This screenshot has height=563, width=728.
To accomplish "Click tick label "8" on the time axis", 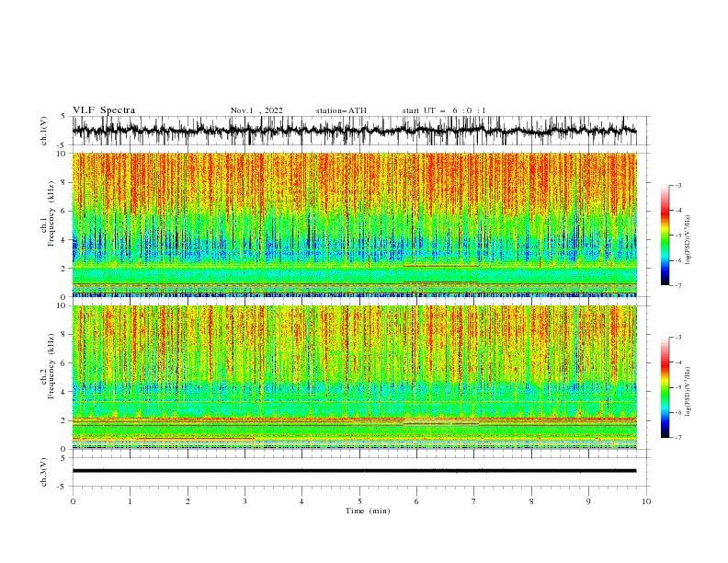I will pyautogui.click(x=531, y=501).
